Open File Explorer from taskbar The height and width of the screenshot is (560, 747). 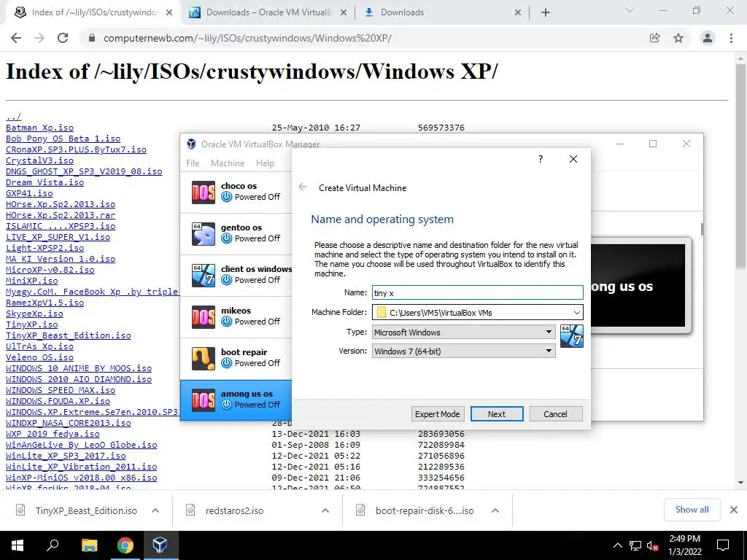89,545
